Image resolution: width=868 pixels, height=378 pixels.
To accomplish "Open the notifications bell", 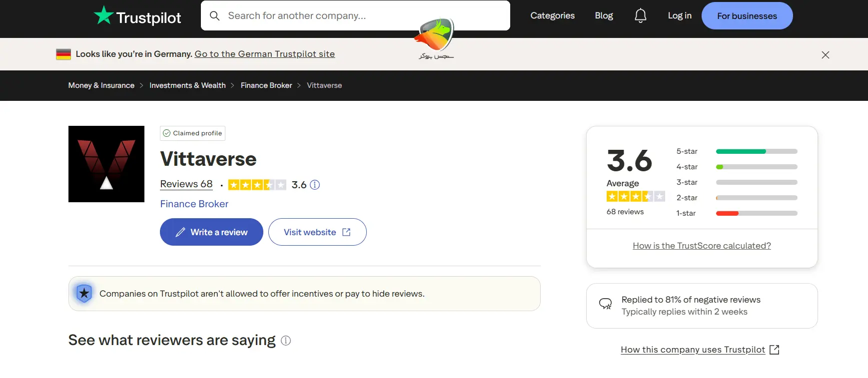I will coord(640,15).
